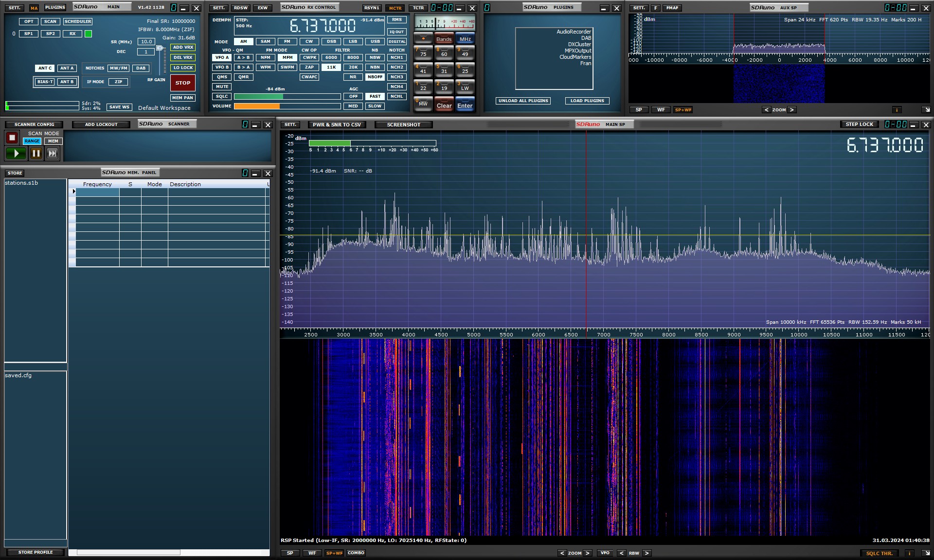Open SCANNER CONFIG
The width and height of the screenshot is (934, 560).
click(x=34, y=124)
